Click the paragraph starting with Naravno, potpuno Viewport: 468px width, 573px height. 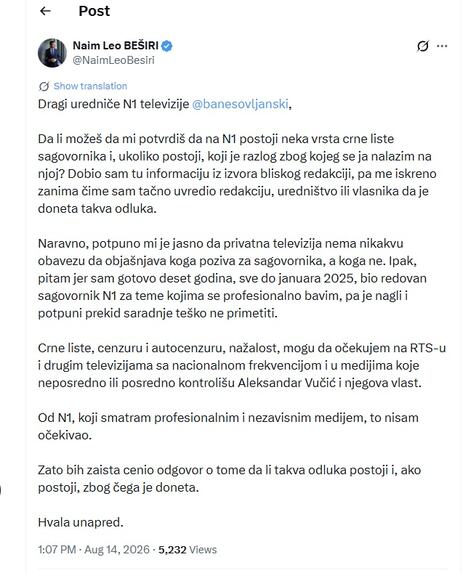point(232,278)
